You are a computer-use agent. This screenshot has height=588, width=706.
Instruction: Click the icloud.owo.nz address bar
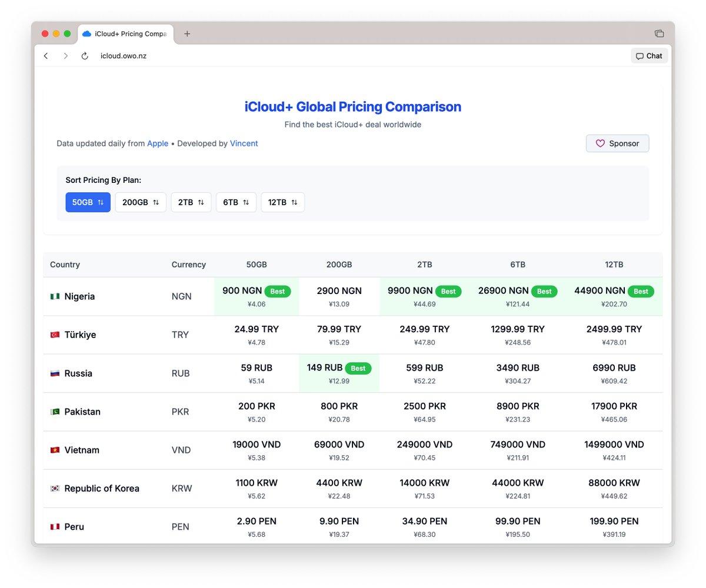click(x=123, y=56)
